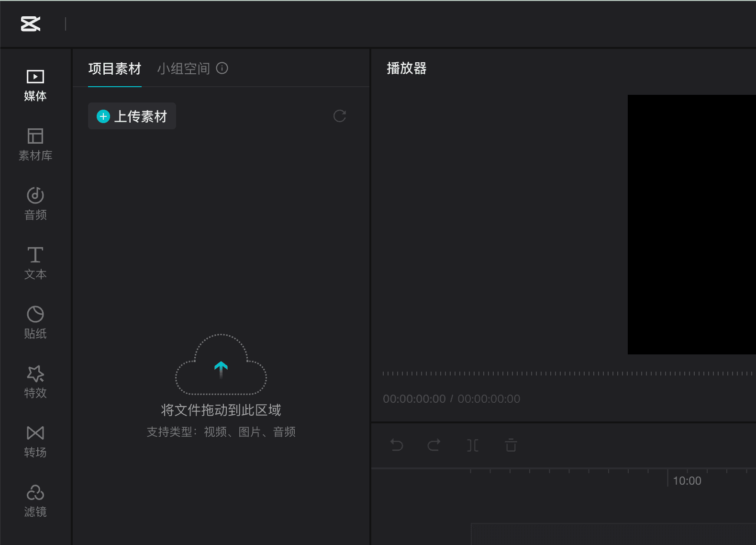Open the 素材库 library panel

click(x=35, y=145)
